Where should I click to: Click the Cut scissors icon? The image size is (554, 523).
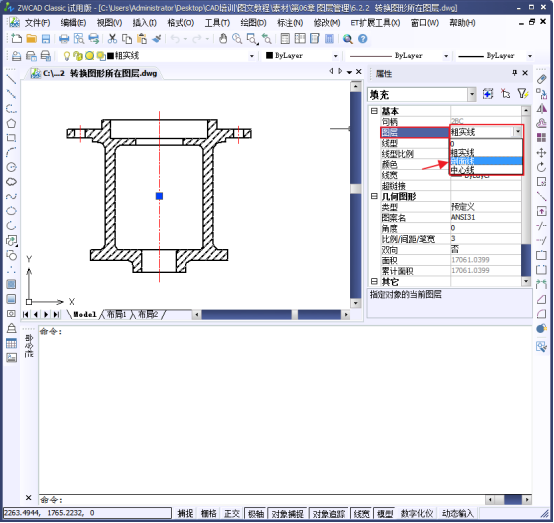tap(112, 39)
